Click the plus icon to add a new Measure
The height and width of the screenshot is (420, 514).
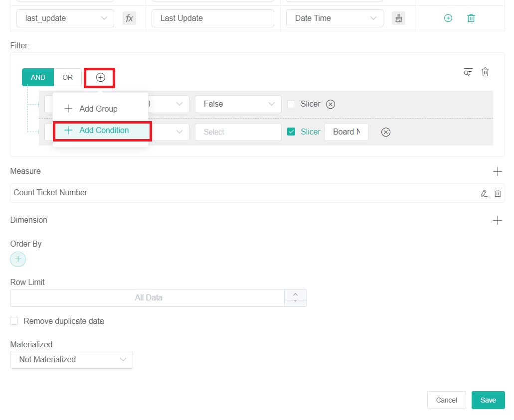[498, 171]
